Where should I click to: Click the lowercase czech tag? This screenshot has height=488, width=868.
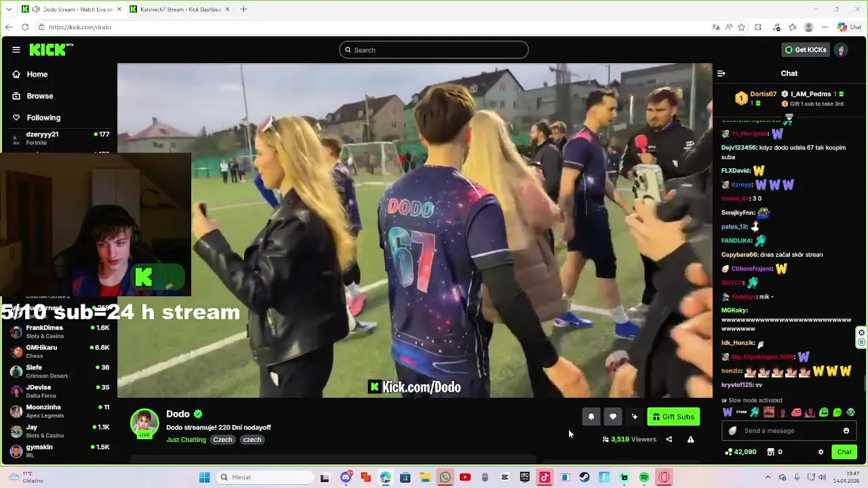pos(252,439)
